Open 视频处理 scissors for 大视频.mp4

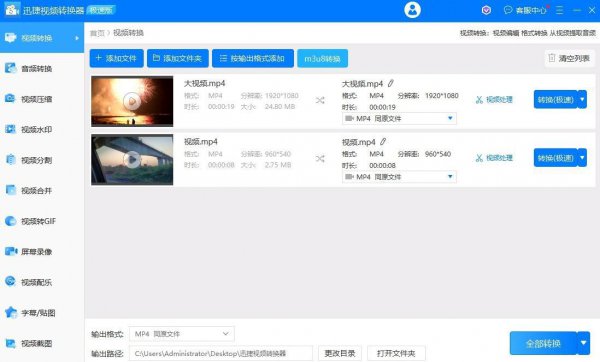[494, 100]
